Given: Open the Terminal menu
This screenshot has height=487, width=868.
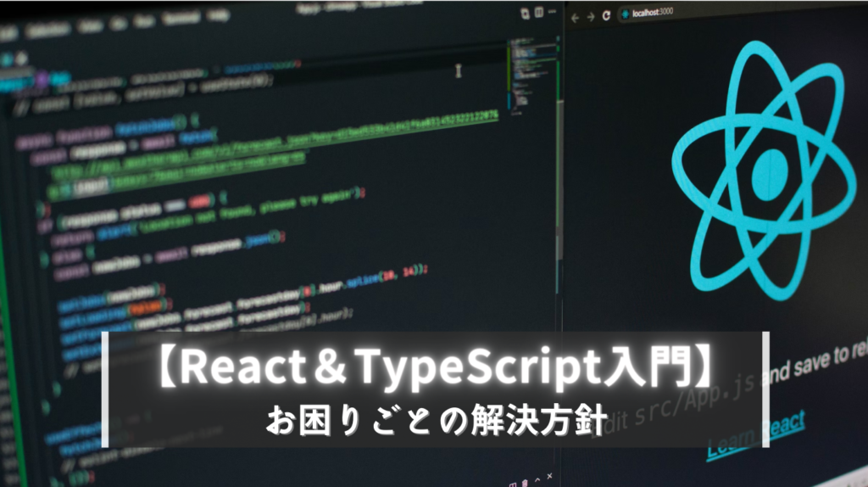Looking at the screenshot, I should click(x=181, y=18).
